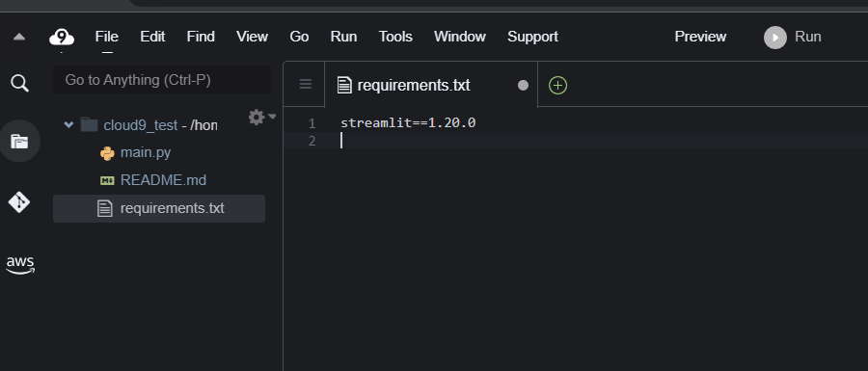
Task: Open file tree settings gear dropdown
Action: coord(261,117)
